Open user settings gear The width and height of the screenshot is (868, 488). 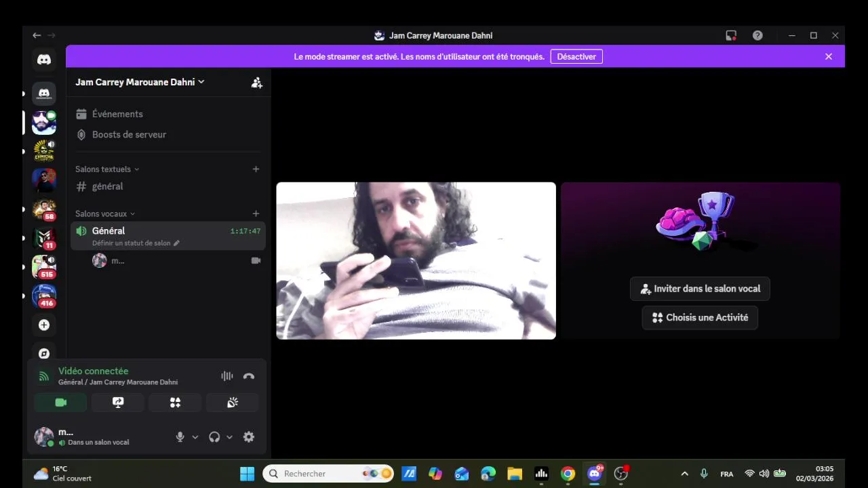tap(249, 437)
